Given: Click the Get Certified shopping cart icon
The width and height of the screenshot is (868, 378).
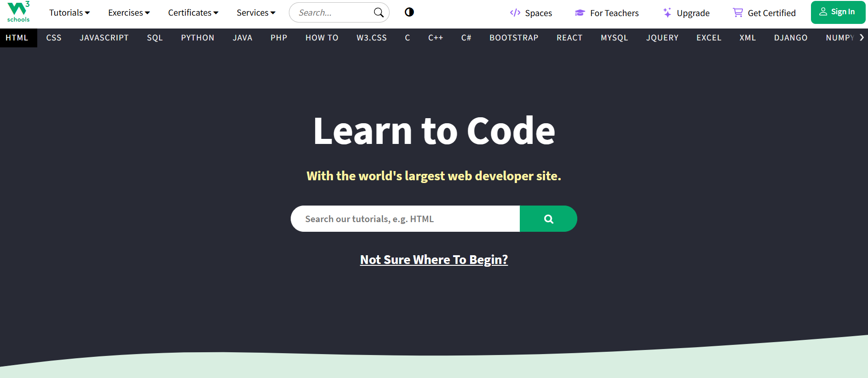Looking at the screenshot, I should tap(738, 13).
